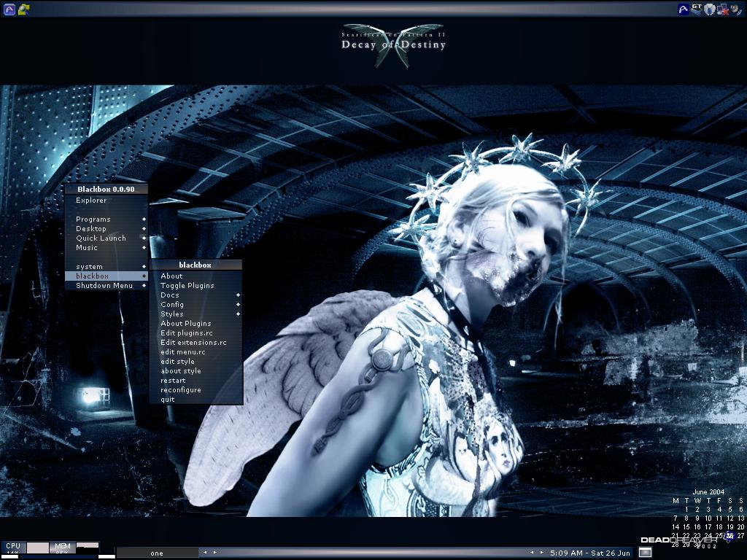Screen dimensions: 747x560
Task: Expand the Music submenu
Action: pos(107,248)
